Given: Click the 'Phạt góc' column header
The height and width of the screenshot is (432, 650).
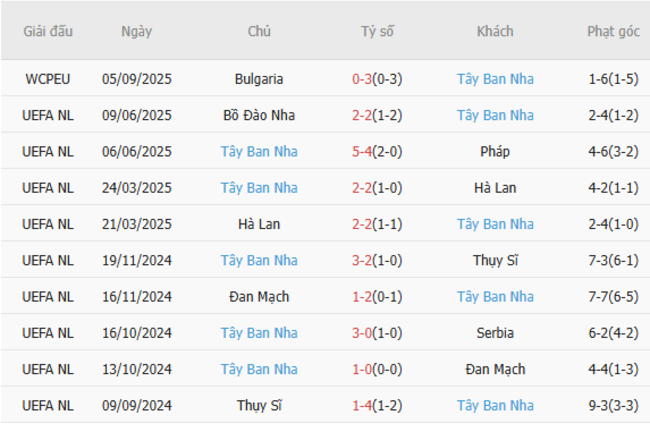Looking at the screenshot, I should (x=613, y=32).
